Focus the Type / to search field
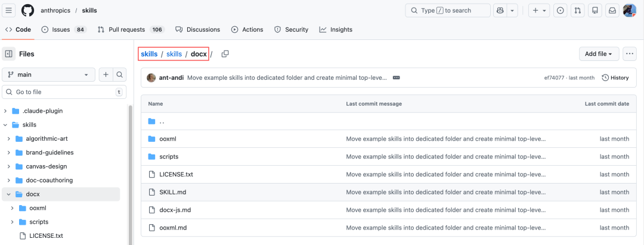 [448, 10]
